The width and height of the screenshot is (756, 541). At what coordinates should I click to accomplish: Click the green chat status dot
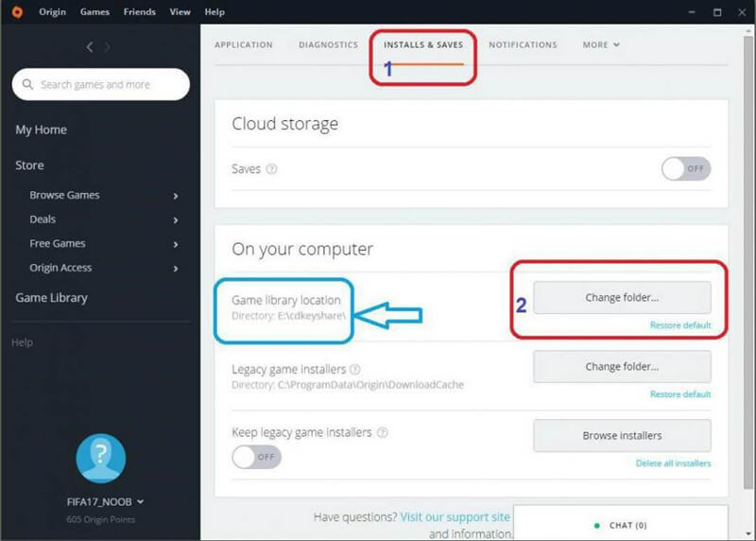[597, 526]
